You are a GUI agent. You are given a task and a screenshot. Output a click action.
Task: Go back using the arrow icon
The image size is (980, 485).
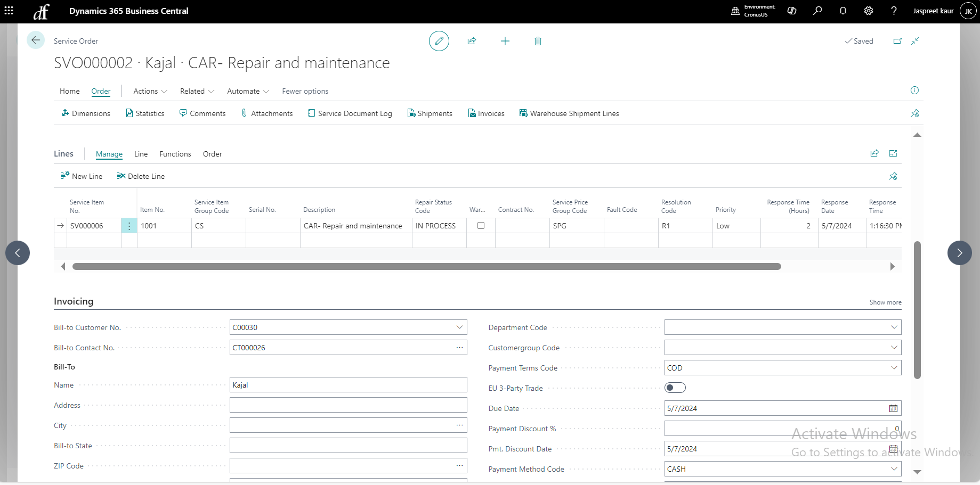(36, 40)
